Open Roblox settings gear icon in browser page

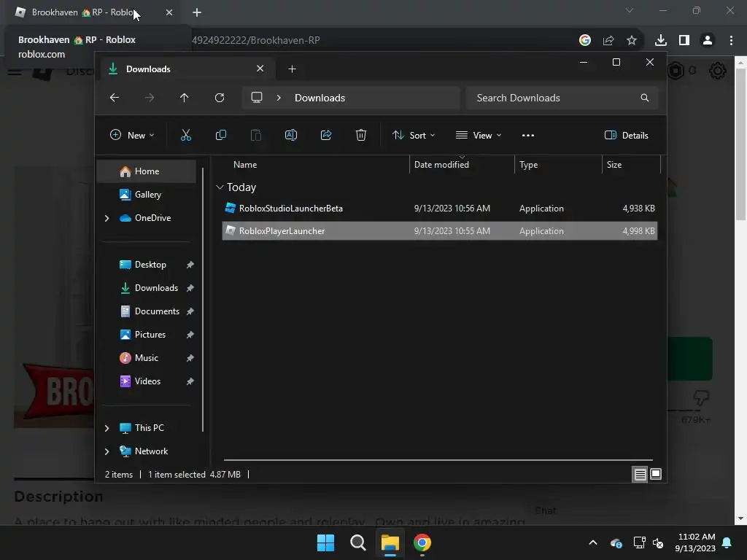click(x=718, y=71)
